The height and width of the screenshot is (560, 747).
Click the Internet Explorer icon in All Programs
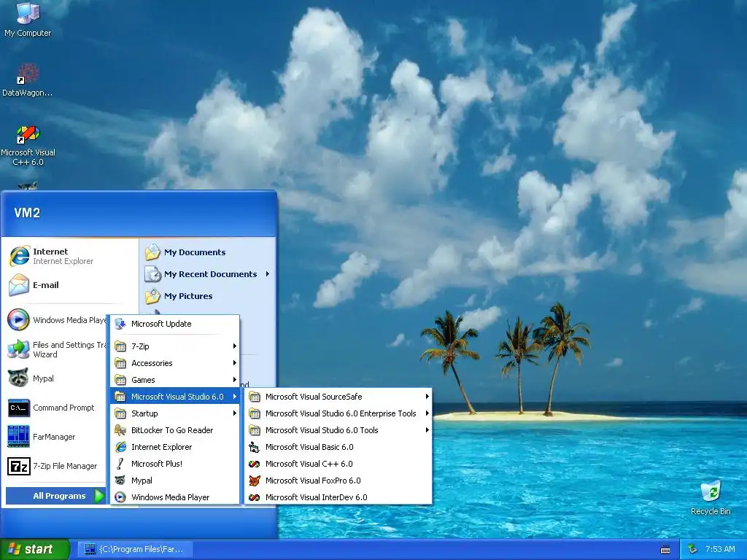(120, 447)
